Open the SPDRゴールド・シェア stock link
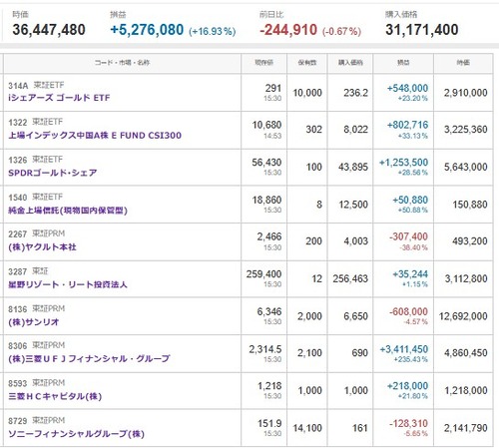Viewport: 499px width, 448px height. click(53, 173)
